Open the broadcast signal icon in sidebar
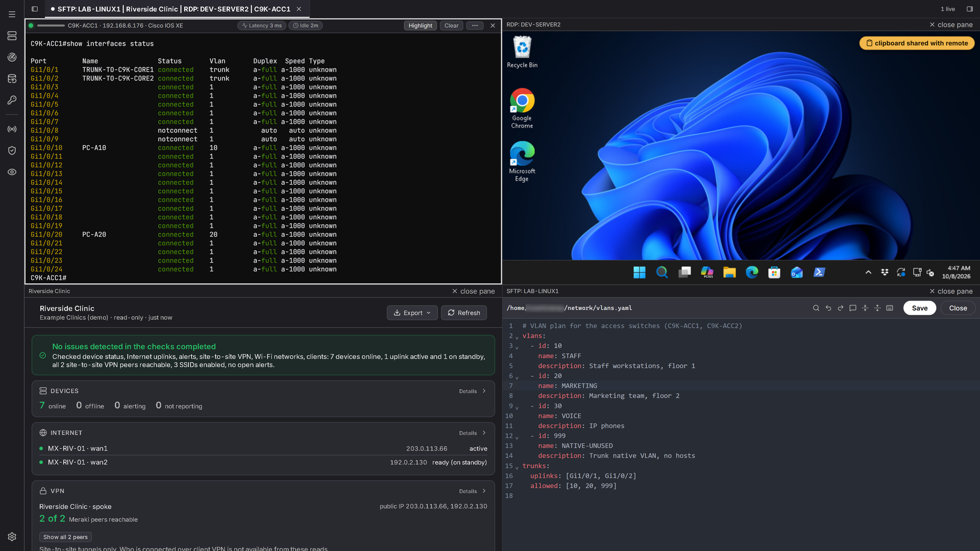 pos(12,129)
